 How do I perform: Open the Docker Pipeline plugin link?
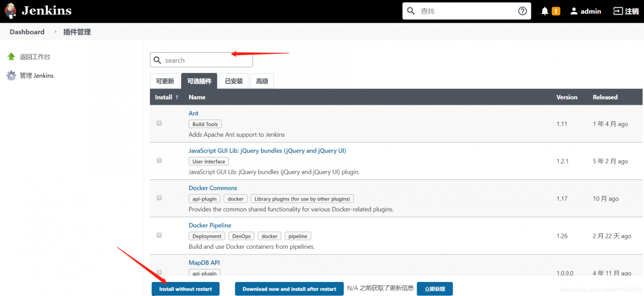coord(210,225)
